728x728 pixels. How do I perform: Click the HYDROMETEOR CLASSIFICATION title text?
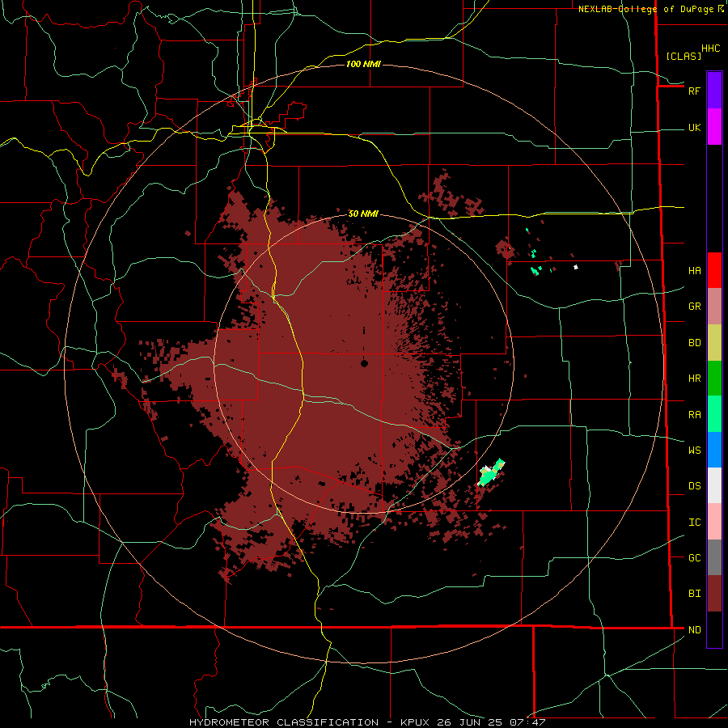click(284, 722)
